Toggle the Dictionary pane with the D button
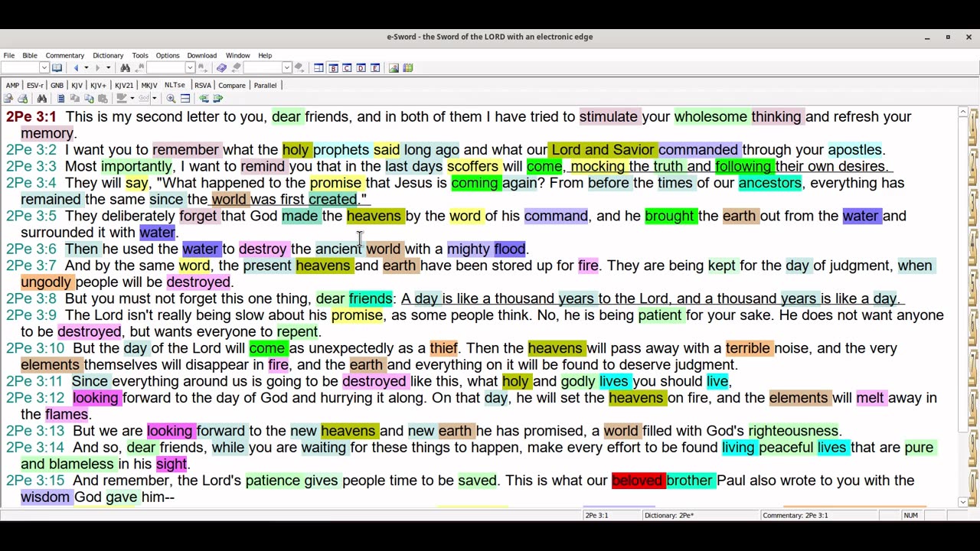 361,68
